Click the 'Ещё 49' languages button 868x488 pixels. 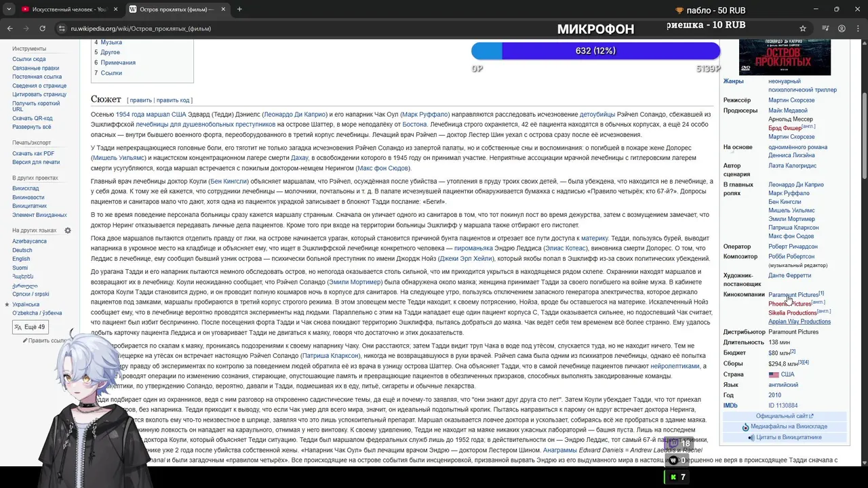point(30,327)
